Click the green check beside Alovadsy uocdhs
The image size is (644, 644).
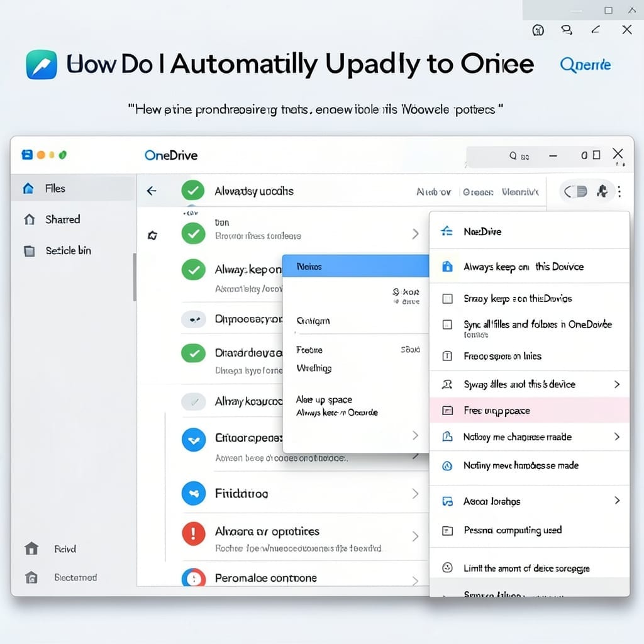click(x=192, y=191)
